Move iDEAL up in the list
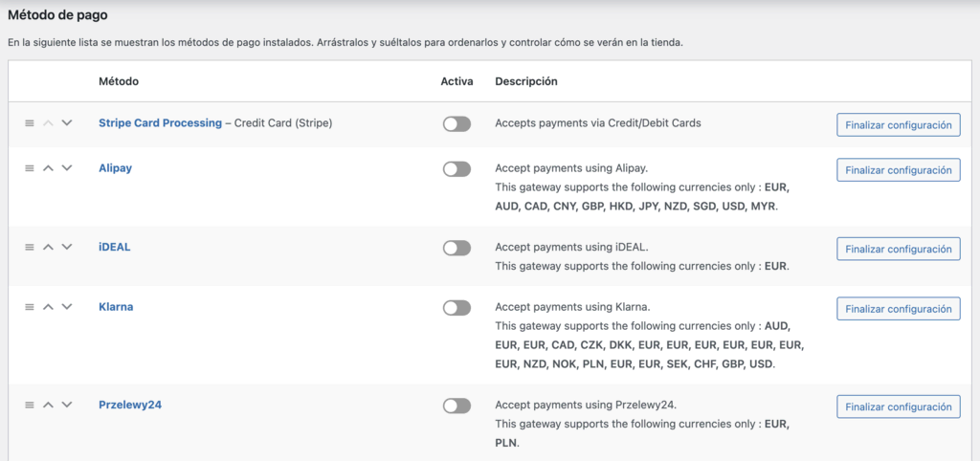 [48, 247]
